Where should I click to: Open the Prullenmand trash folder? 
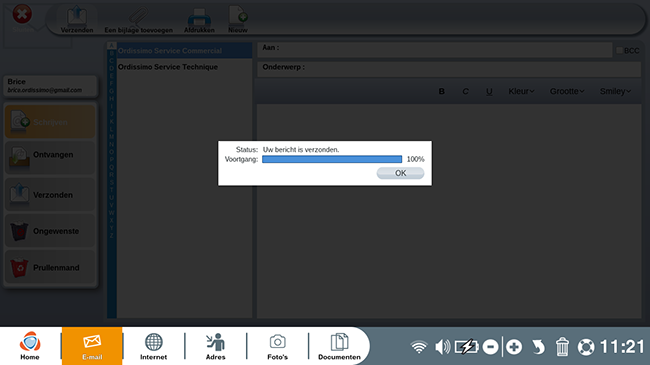50,268
